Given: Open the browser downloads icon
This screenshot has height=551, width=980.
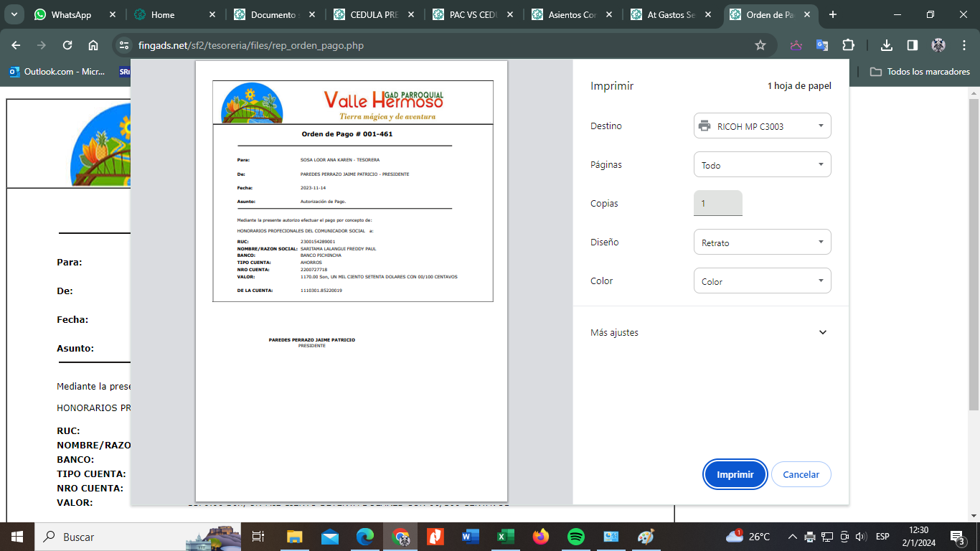Looking at the screenshot, I should [x=887, y=45].
